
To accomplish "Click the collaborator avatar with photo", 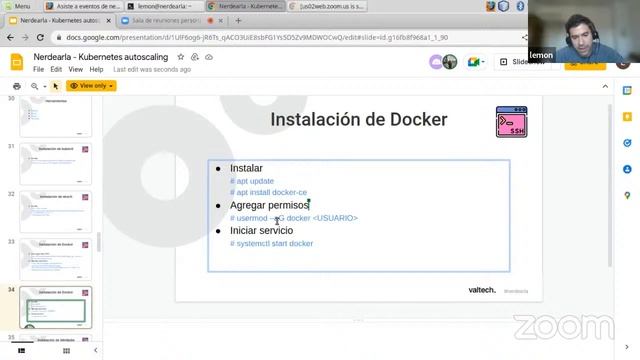I will coord(450,62).
